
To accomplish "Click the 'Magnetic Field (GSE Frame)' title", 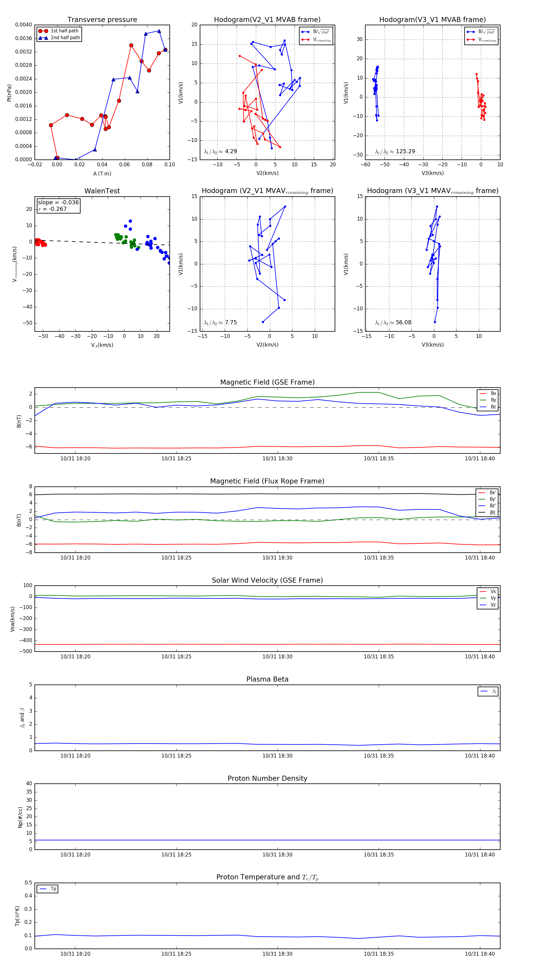I will 267,382.
